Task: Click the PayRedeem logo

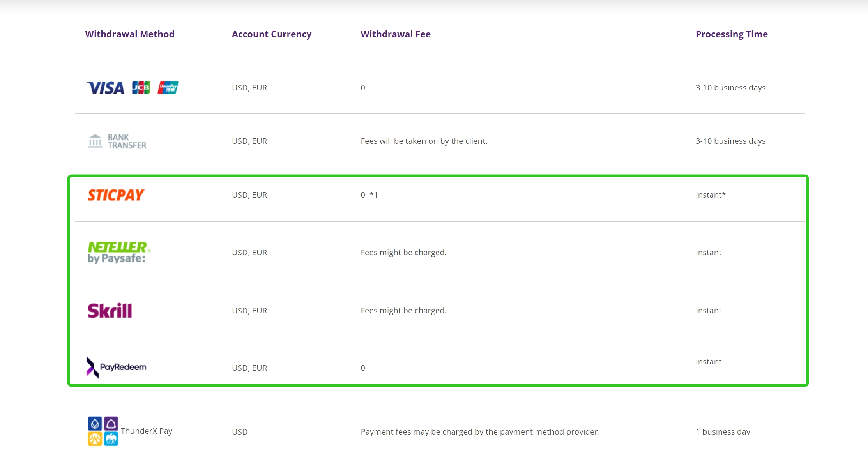Action: [x=116, y=367]
